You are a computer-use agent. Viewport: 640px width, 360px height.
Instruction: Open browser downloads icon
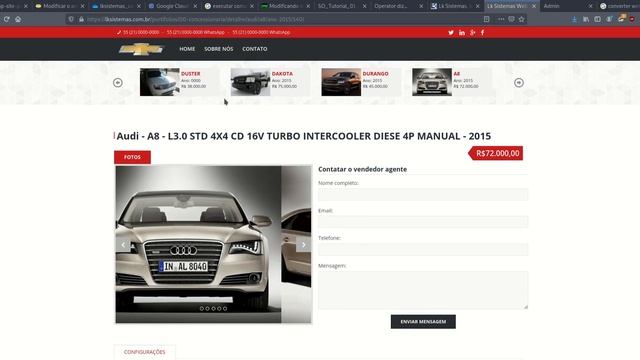pos(574,19)
